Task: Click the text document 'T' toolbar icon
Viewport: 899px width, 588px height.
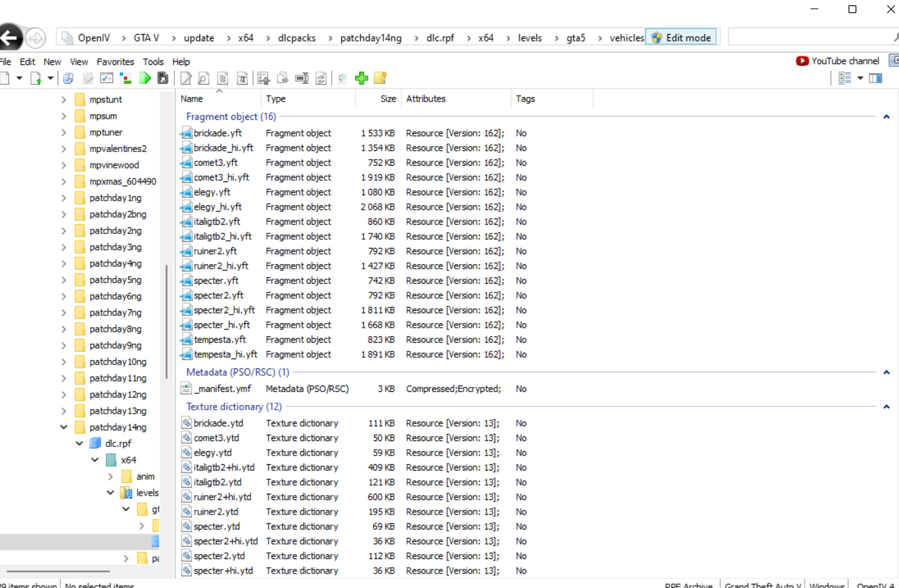Action: 242,79
